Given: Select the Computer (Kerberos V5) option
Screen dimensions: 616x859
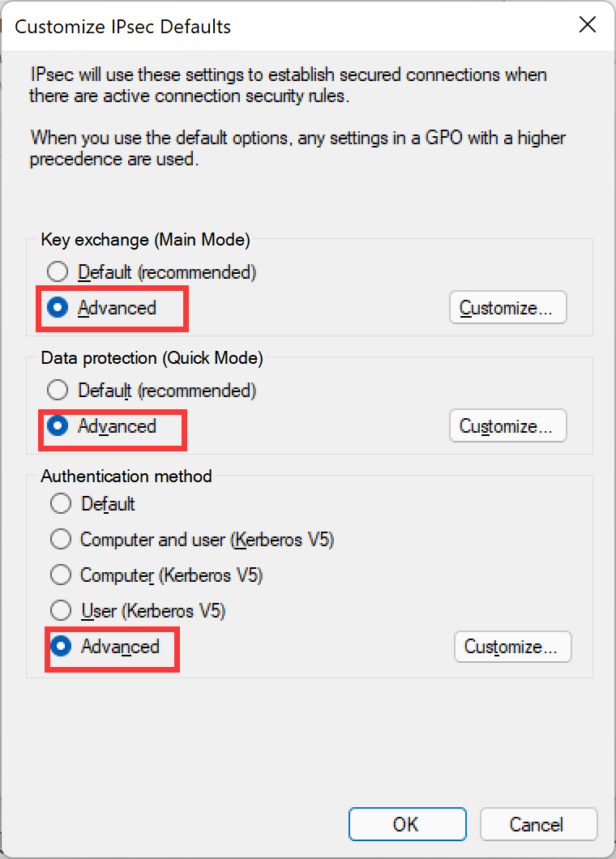Looking at the screenshot, I should [x=61, y=575].
